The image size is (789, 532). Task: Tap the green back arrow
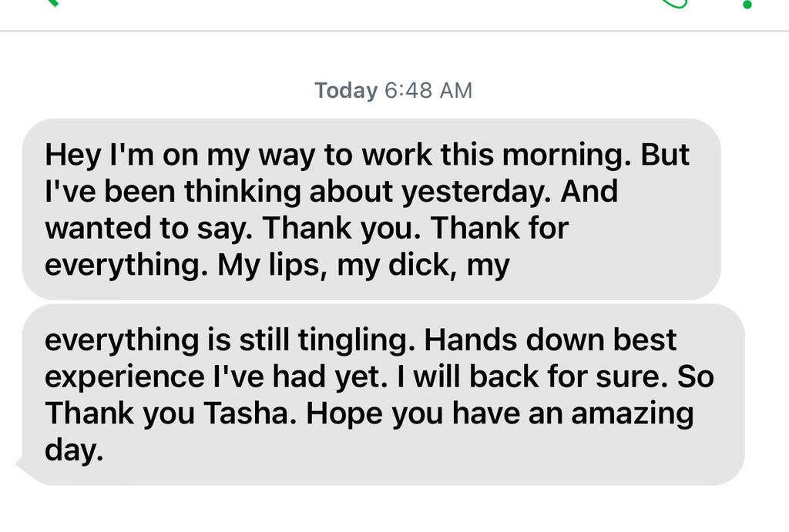pyautogui.click(x=53, y=2)
